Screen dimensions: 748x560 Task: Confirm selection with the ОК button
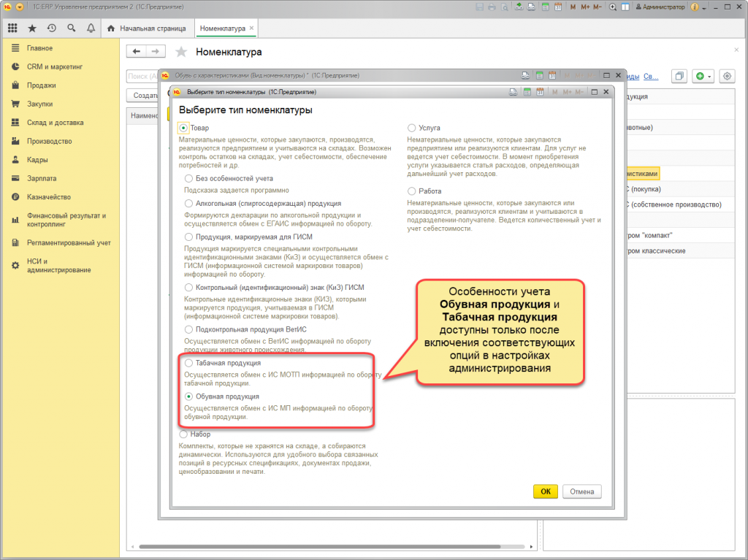(545, 491)
